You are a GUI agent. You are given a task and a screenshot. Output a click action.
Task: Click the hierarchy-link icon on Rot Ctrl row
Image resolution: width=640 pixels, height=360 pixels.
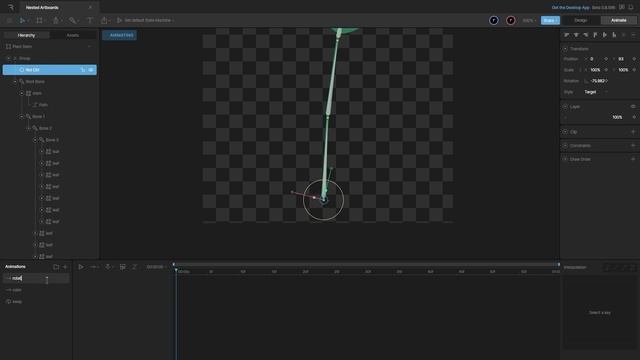click(82, 70)
